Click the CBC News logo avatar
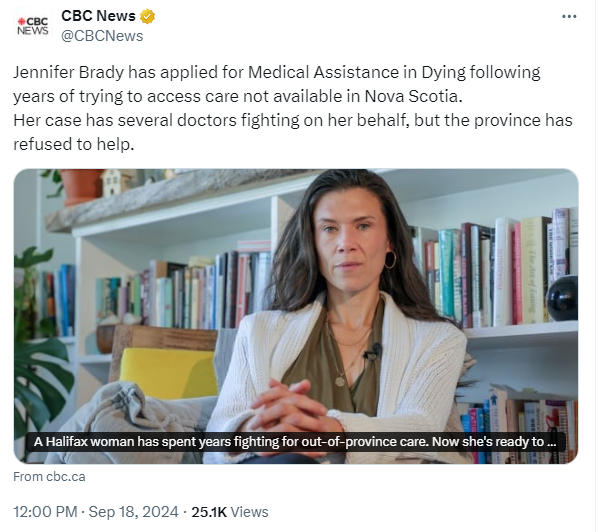 click(x=31, y=25)
